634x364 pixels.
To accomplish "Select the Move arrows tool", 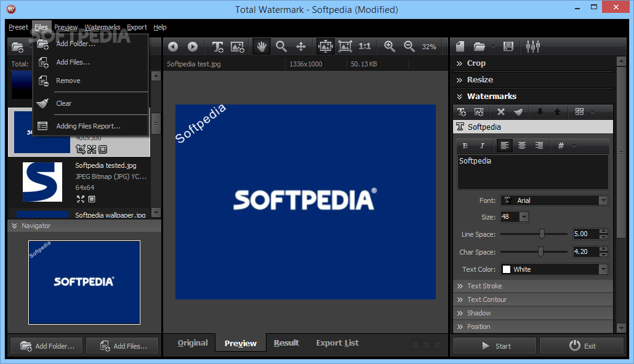I will [301, 47].
